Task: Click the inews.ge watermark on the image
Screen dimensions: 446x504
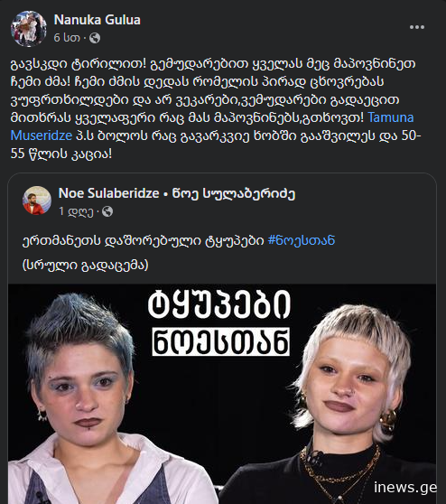Action: (404, 488)
